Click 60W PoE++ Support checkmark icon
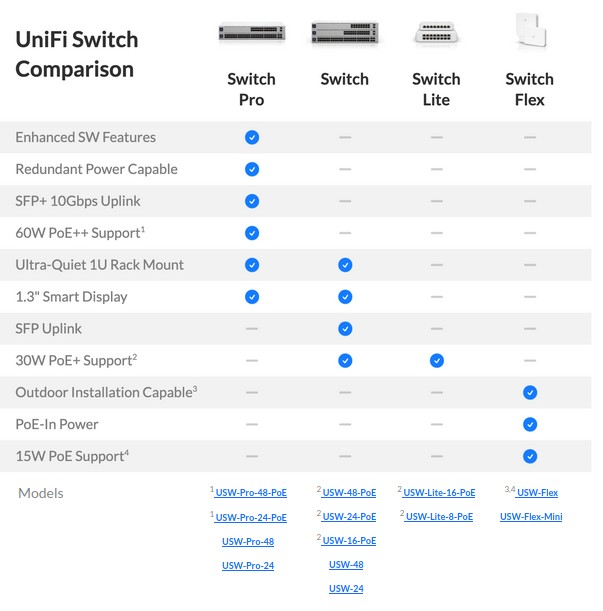 pos(252,233)
